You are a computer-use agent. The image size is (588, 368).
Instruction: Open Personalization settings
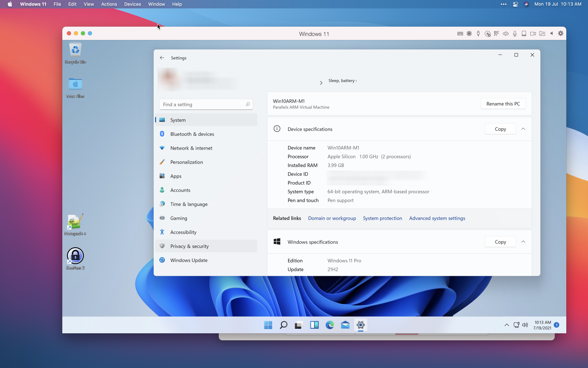point(206,162)
